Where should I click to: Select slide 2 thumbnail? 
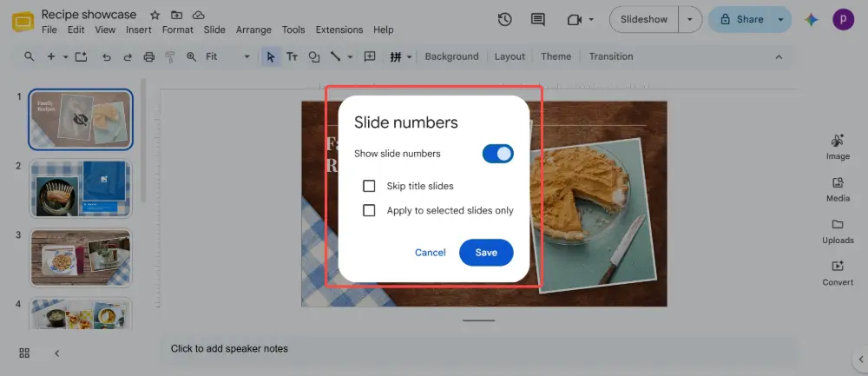[80, 188]
